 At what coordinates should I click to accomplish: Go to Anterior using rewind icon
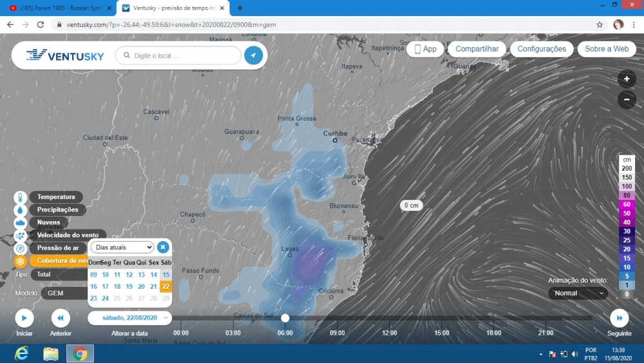(61, 318)
